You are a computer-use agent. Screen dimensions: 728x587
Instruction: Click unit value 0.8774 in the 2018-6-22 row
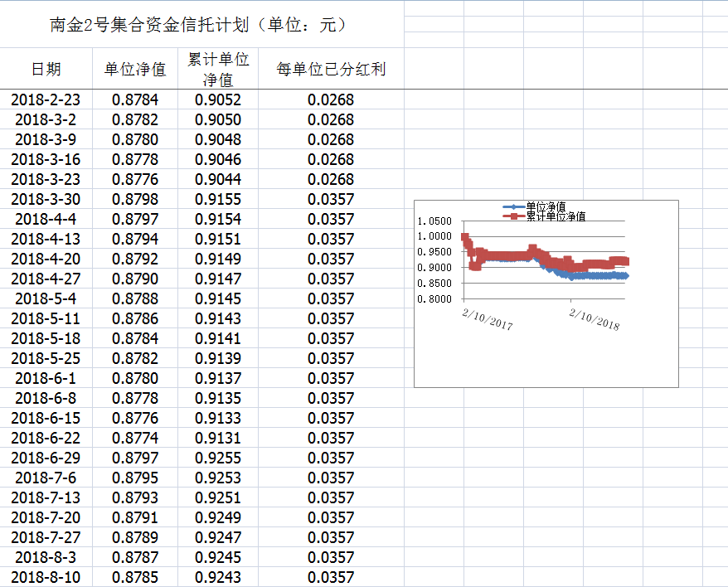pyautogui.click(x=135, y=438)
